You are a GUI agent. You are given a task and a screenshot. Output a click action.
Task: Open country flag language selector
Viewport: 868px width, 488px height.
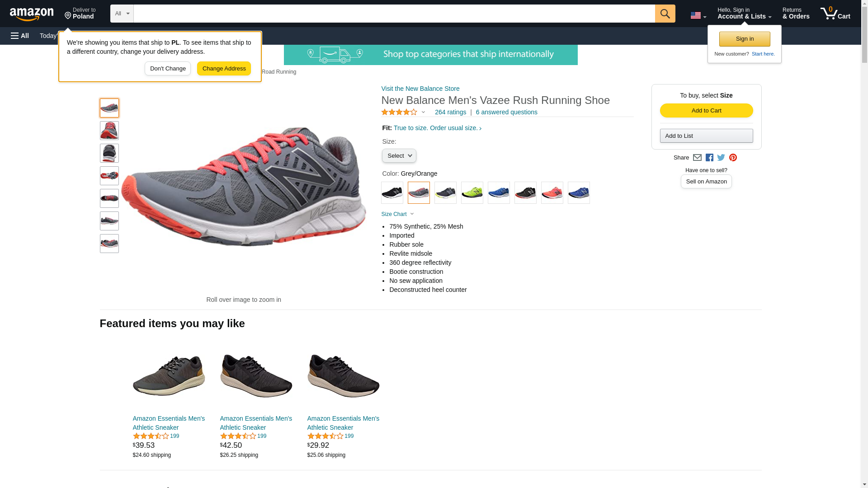click(698, 15)
